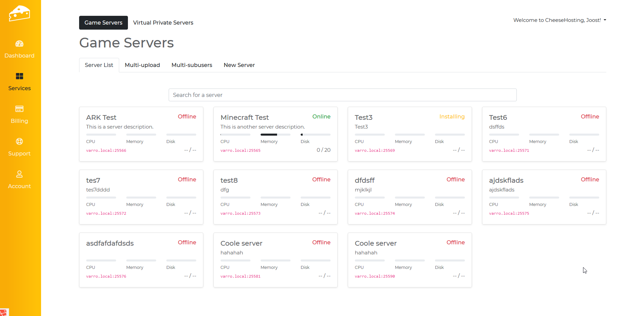The image size is (644, 316).
Task: Select the Server List tab
Action: click(x=99, y=65)
